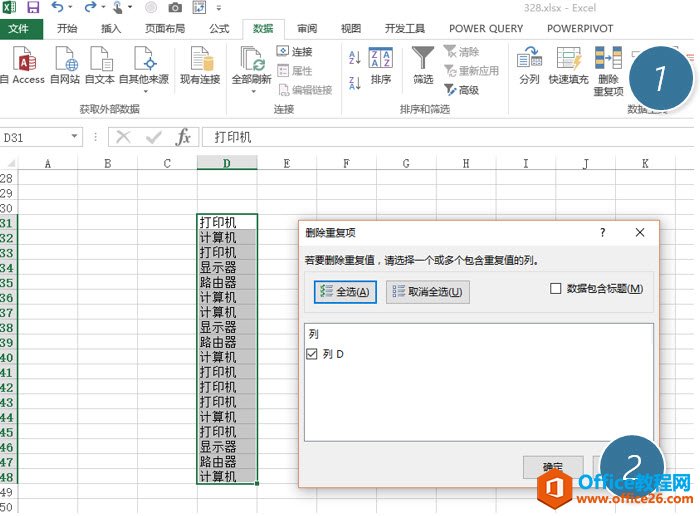Image resolution: width=700 pixels, height=516 pixels.
Task: Click the From Web (自网站) icon
Action: (x=65, y=62)
